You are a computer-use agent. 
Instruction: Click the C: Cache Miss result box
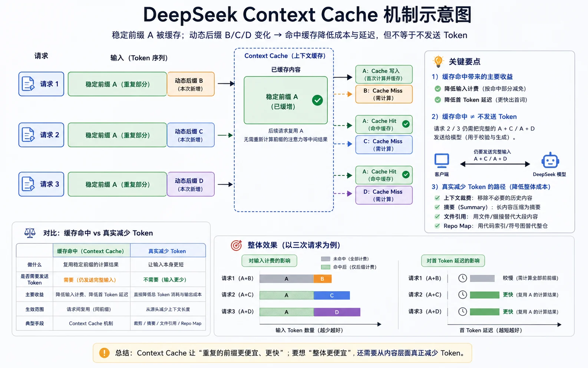click(x=384, y=145)
